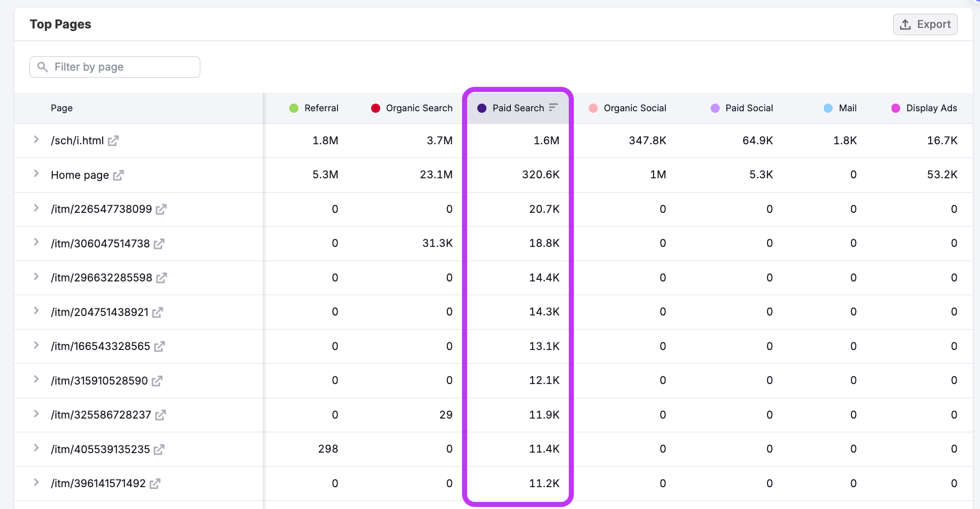The image size is (980, 509).
Task: Click inside the Filter by page field
Action: [x=114, y=67]
